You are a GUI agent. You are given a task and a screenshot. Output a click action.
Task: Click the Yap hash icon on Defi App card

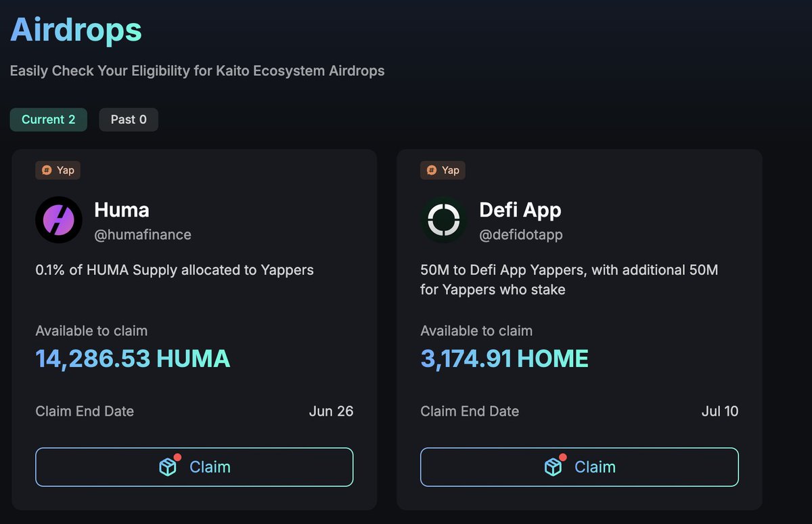click(432, 170)
